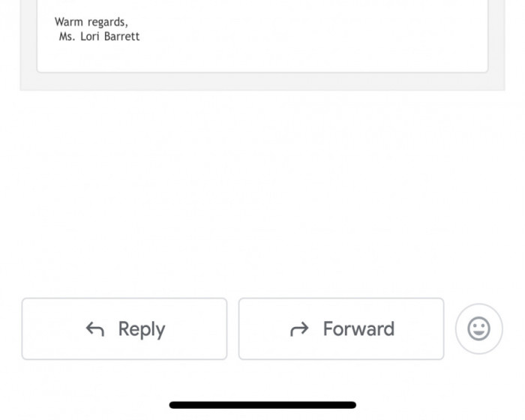Click the curved left arrow Reply icon
Image resolution: width=525 pixels, height=420 pixels.
tap(95, 329)
